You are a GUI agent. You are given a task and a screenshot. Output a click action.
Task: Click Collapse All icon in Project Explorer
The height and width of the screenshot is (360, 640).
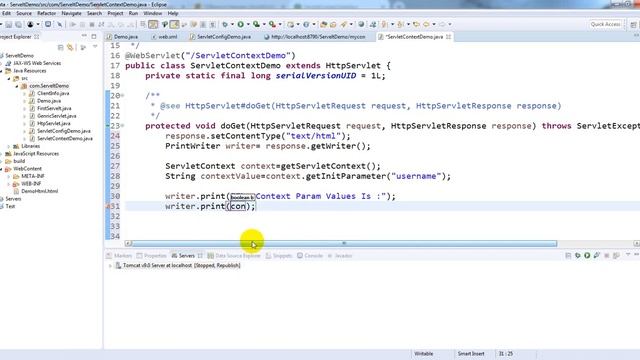pyautogui.click(x=60, y=48)
